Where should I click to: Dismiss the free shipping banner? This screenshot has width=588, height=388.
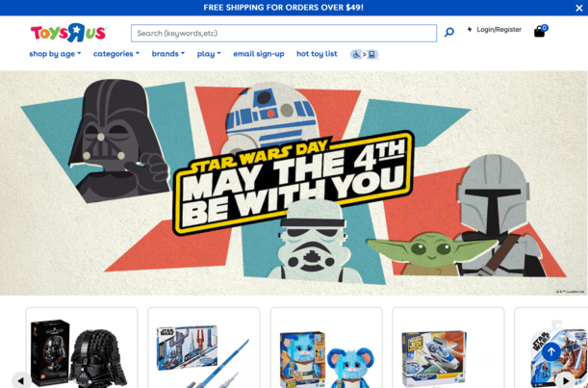[579, 8]
